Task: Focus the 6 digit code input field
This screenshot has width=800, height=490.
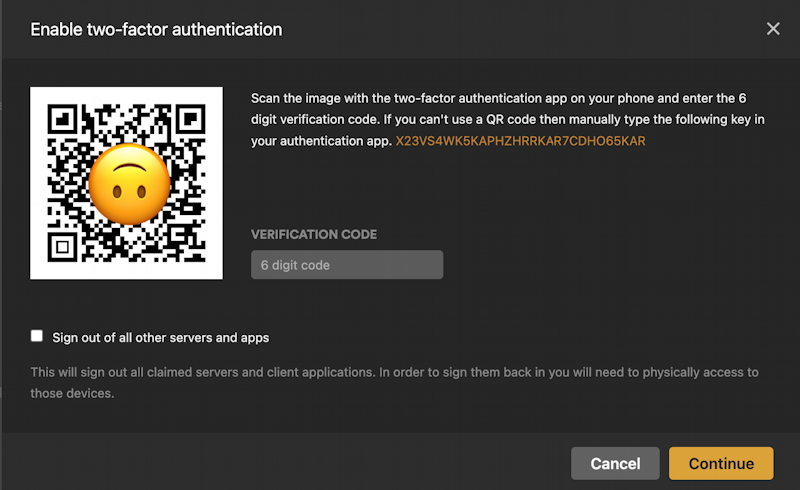Action: click(x=346, y=265)
